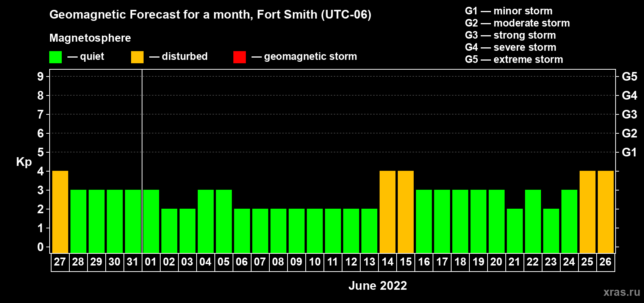644x303 pixels.
Task: Click the 'June 2022' month label
Action: pos(378,286)
